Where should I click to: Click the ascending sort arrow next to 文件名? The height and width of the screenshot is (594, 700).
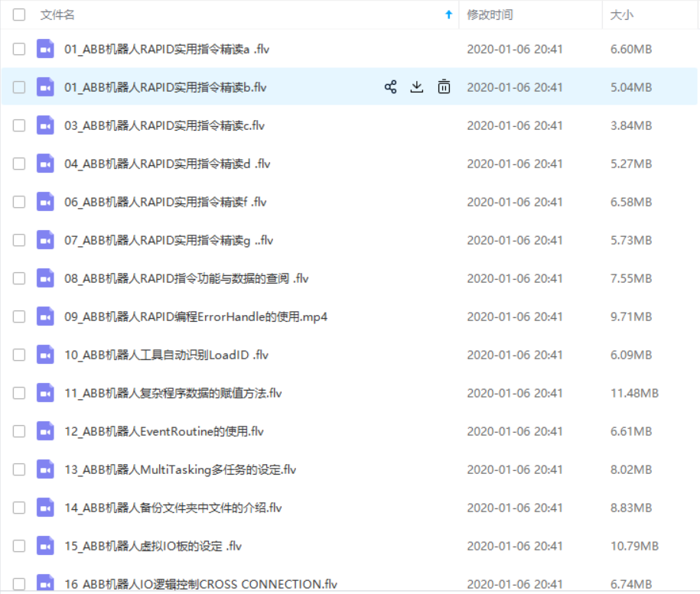(448, 14)
